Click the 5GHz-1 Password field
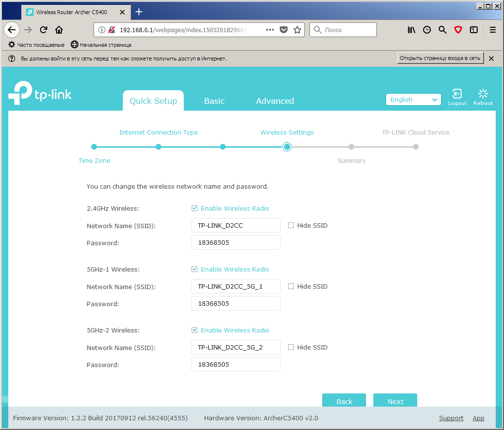Screen dimensions: 504x430 tap(236, 303)
